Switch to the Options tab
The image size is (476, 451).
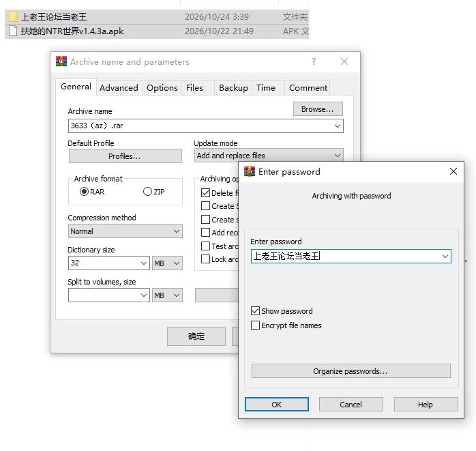(x=162, y=88)
